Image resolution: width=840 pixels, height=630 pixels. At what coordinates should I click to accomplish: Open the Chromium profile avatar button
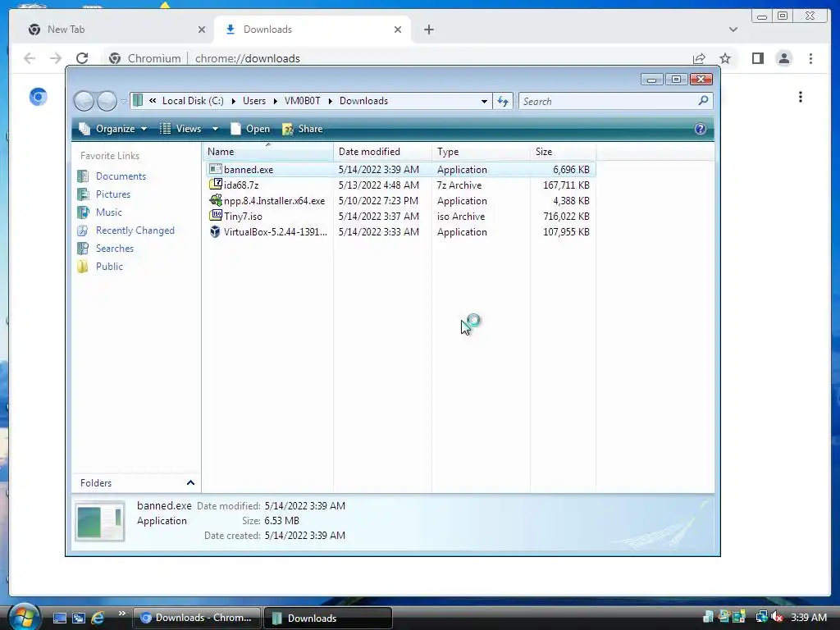(x=783, y=58)
